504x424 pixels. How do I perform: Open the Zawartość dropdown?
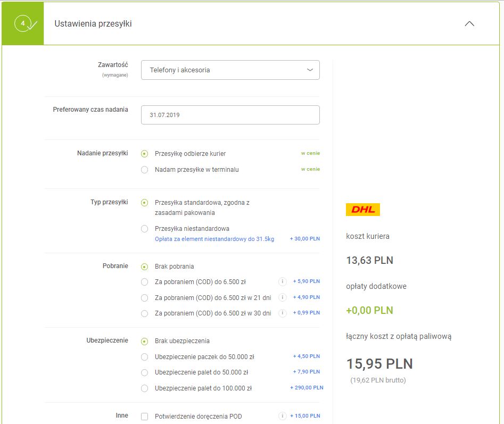pyautogui.click(x=230, y=70)
